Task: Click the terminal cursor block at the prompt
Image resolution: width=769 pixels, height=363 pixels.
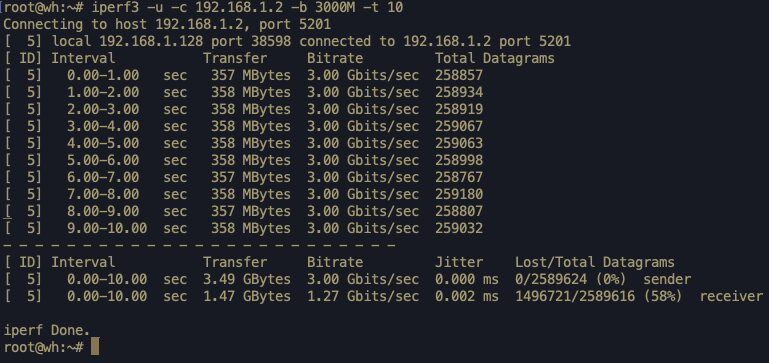Action: (x=95, y=347)
